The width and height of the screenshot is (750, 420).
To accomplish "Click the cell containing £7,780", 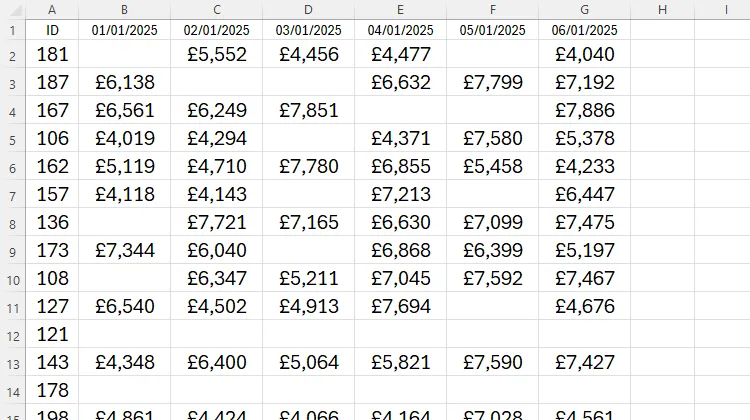I will pyautogui.click(x=309, y=166).
